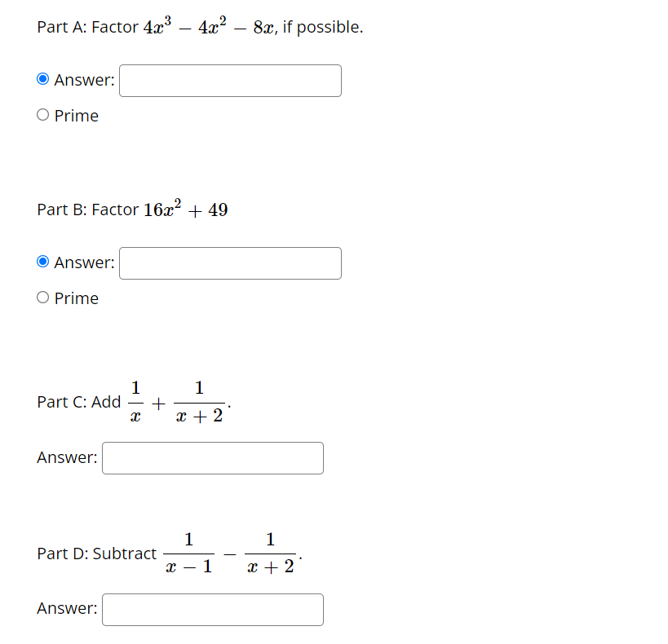Enable the Answer choice for Part A factoring

tap(42, 78)
